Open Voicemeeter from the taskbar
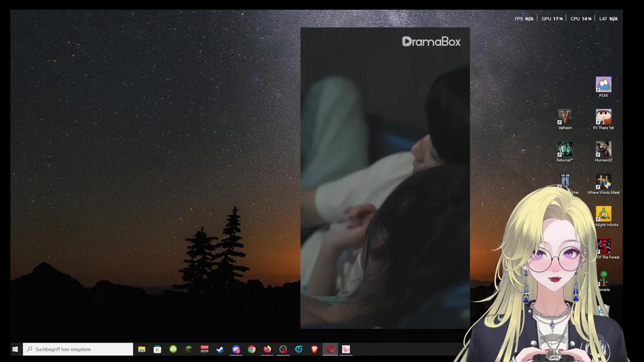 click(x=204, y=349)
